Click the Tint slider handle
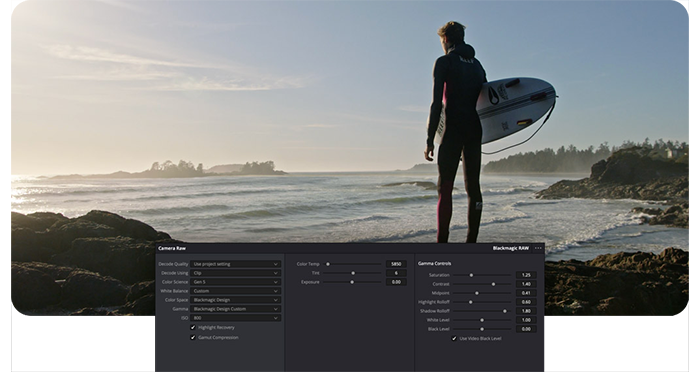The height and width of the screenshot is (372, 700). [353, 273]
